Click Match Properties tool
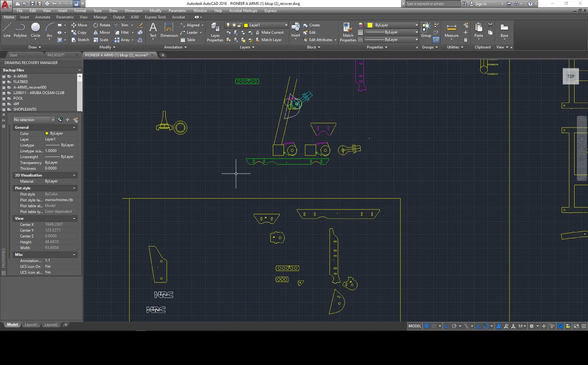Screen dimensions: 588x365 point(348,33)
